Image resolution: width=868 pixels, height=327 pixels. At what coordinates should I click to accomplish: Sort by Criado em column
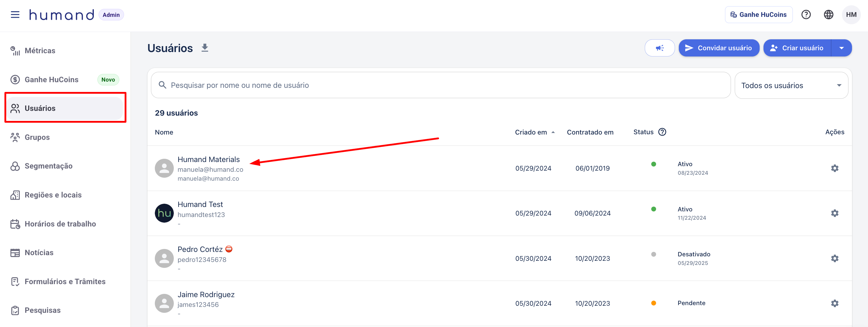[x=534, y=132]
